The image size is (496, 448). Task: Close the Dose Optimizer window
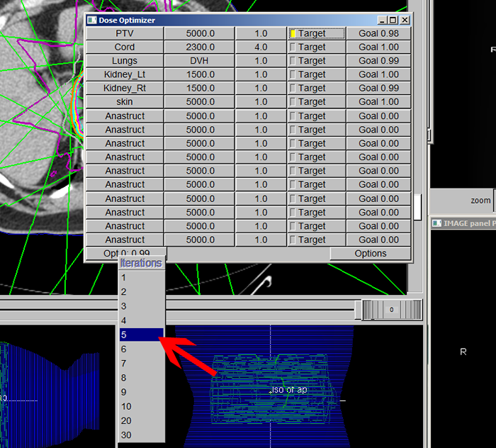point(405,20)
